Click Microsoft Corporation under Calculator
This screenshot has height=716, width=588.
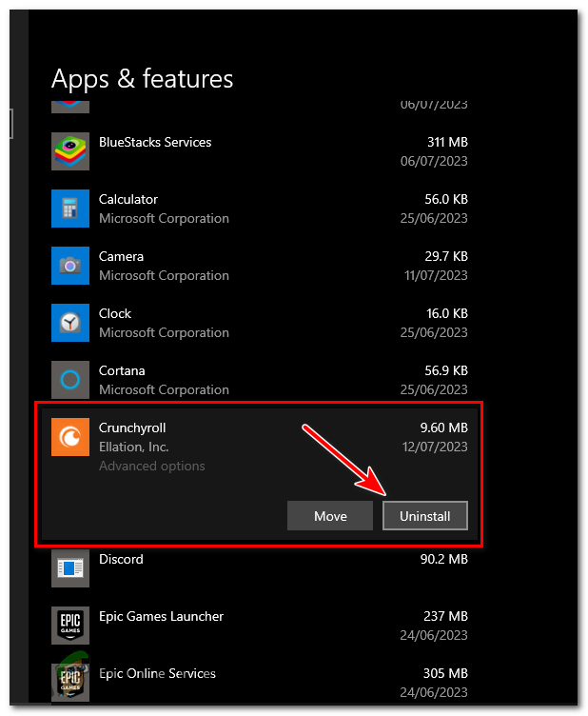point(164,218)
